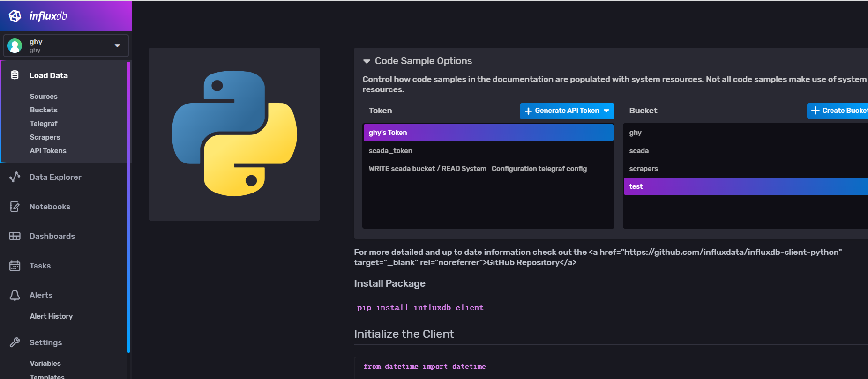Select the scrapers bucket
The image size is (868, 379).
click(x=644, y=169)
